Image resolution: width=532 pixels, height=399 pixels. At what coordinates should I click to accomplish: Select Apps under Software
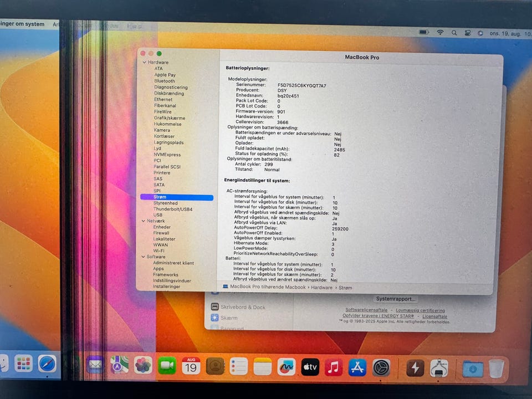coord(158,269)
